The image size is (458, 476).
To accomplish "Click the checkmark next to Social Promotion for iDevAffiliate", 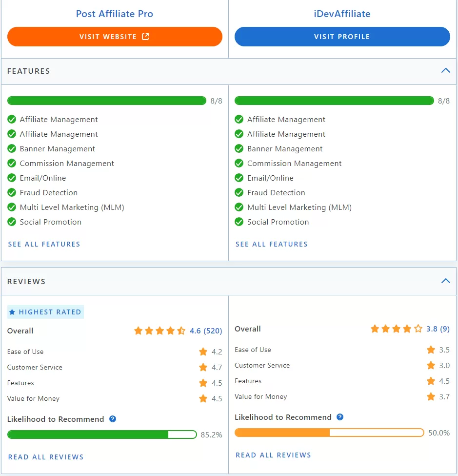I will pos(239,222).
